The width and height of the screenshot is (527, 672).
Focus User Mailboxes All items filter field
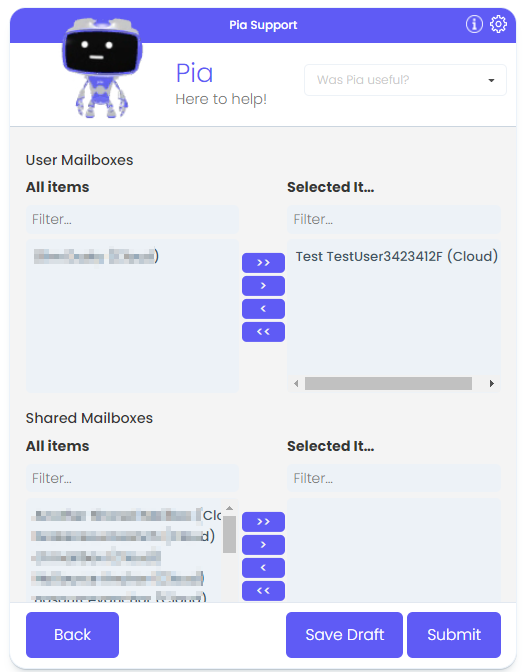click(x=132, y=219)
